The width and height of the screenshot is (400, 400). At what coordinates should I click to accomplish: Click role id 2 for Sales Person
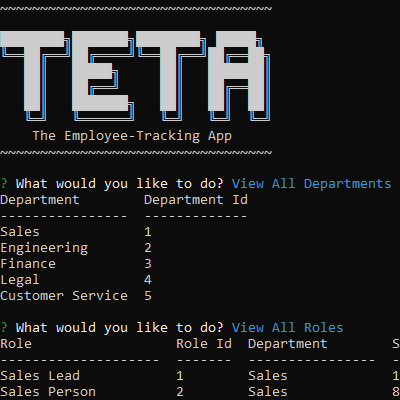(x=180, y=392)
